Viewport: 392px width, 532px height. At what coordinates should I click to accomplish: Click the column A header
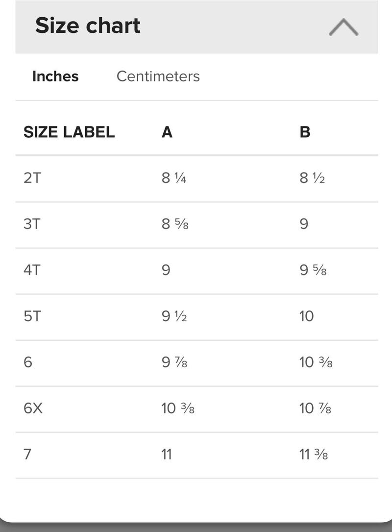pos(167,132)
